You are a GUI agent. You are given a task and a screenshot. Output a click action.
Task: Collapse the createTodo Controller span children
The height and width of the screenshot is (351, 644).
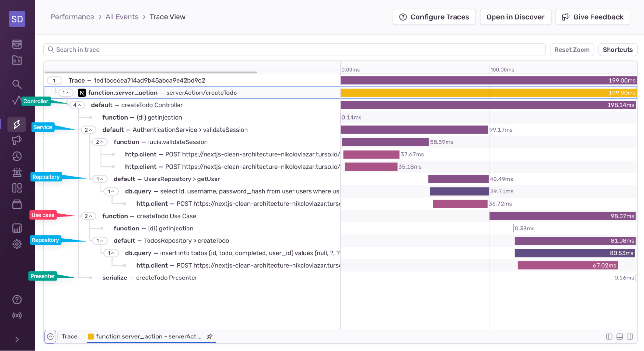(x=77, y=105)
